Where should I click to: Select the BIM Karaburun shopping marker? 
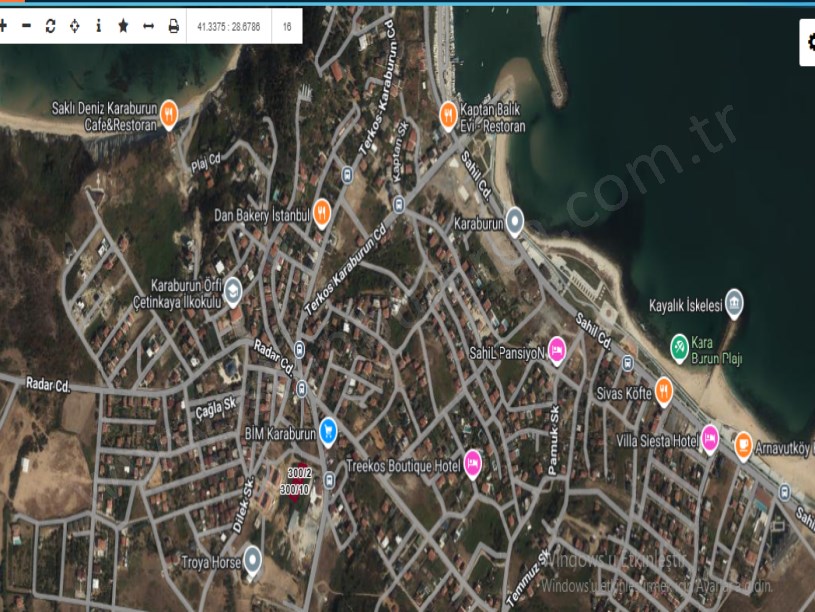pos(330,430)
